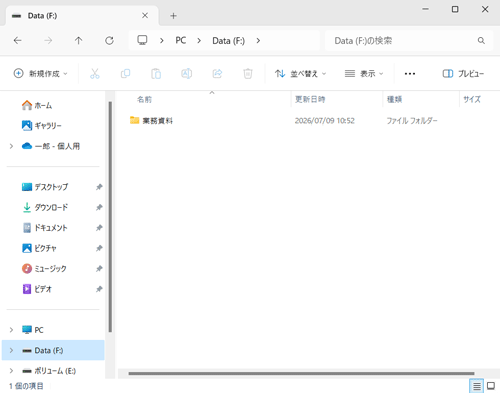Click the pin icon beside ドキュメント

(99, 228)
